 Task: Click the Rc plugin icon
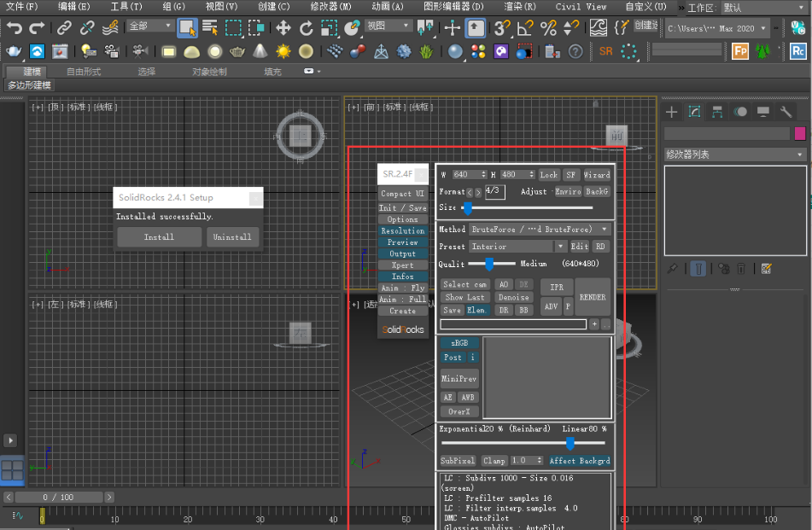tap(798, 51)
